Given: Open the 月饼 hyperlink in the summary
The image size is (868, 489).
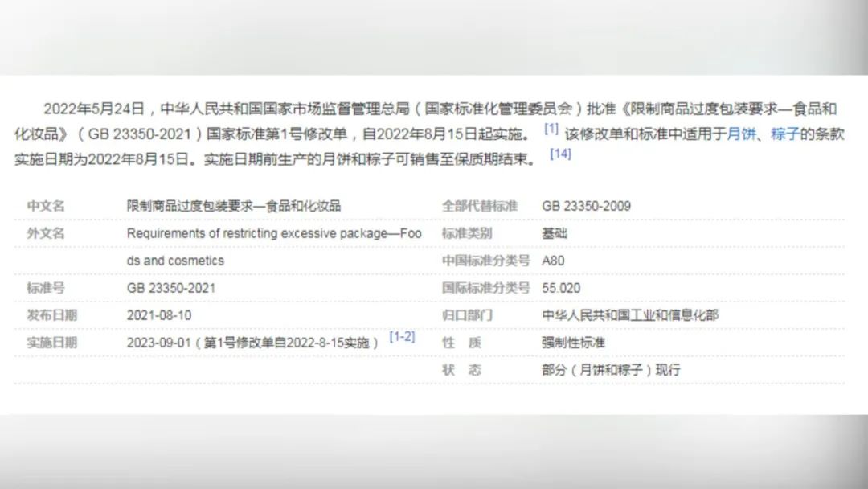Looking at the screenshot, I should click(x=742, y=134).
